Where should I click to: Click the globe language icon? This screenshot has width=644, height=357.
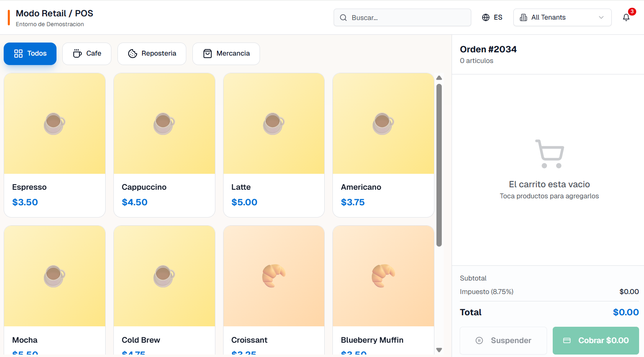click(x=486, y=18)
